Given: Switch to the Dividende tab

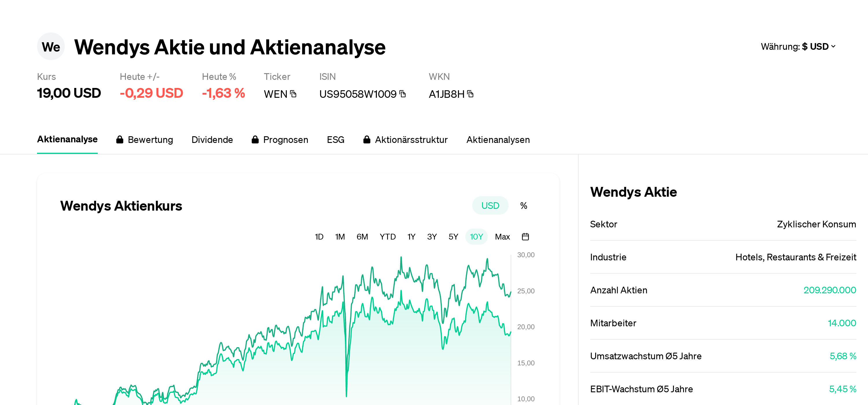Looking at the screenshot, I should [212, 139].
